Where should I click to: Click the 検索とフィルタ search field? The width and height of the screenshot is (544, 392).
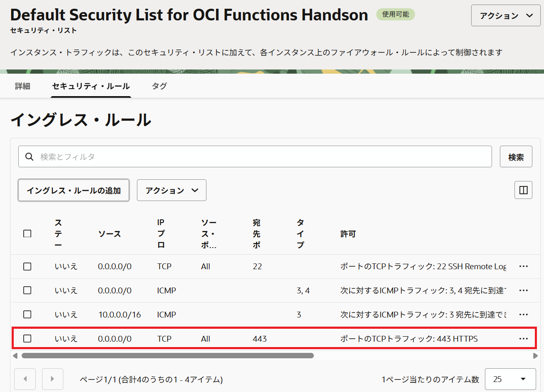click(x=255, y=157)
